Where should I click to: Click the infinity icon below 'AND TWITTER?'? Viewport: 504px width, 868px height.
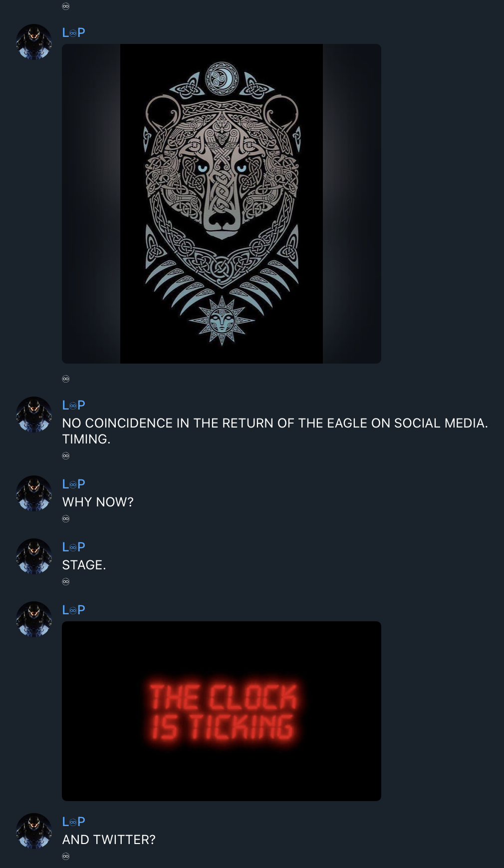tap(66, 857)
